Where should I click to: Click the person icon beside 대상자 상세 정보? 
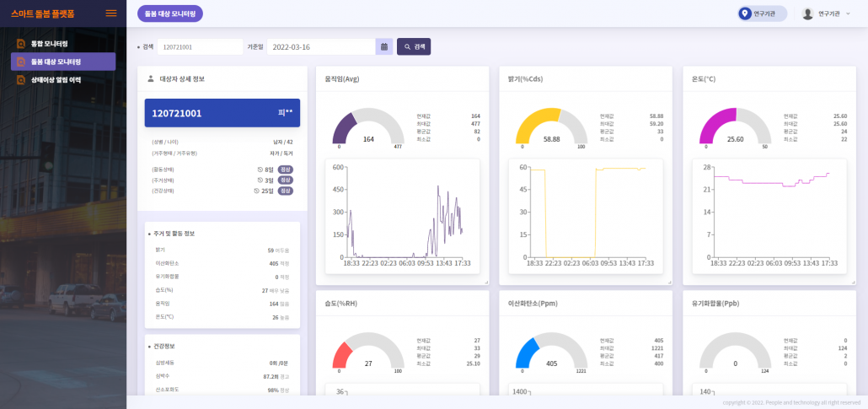pyautogui.click(x=150, y=78)
